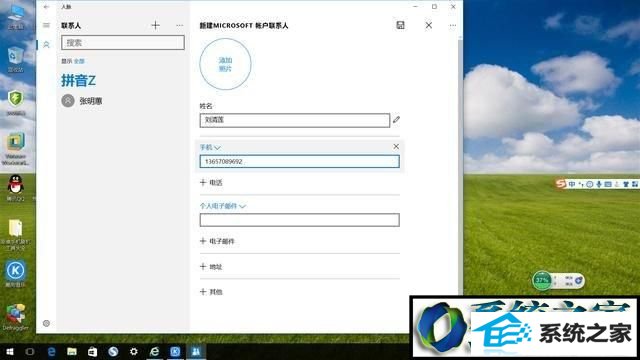Open Defraggler desktop icon
This screenshot has height=360, width=640.
(16, 317)
